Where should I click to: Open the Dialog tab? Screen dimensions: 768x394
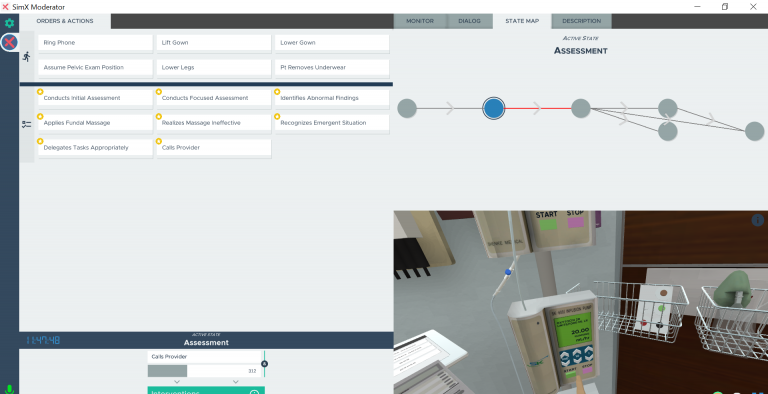pyautogui.click(x=469, y=21)
